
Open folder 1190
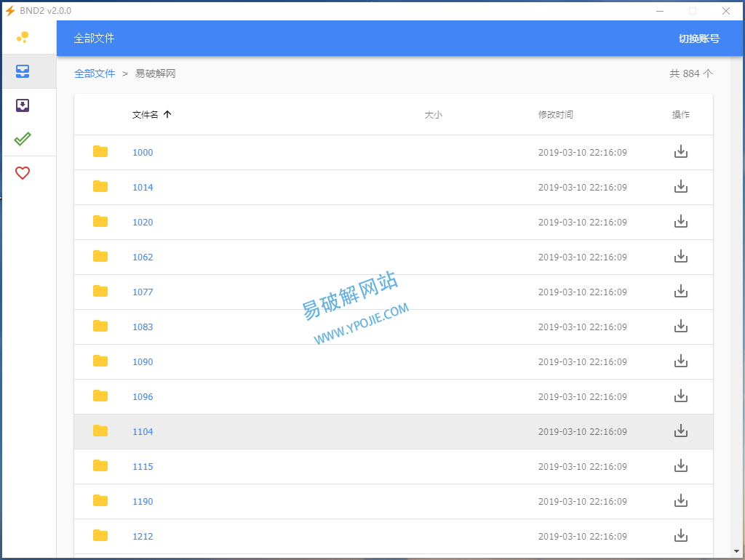[x=143, y=502]
